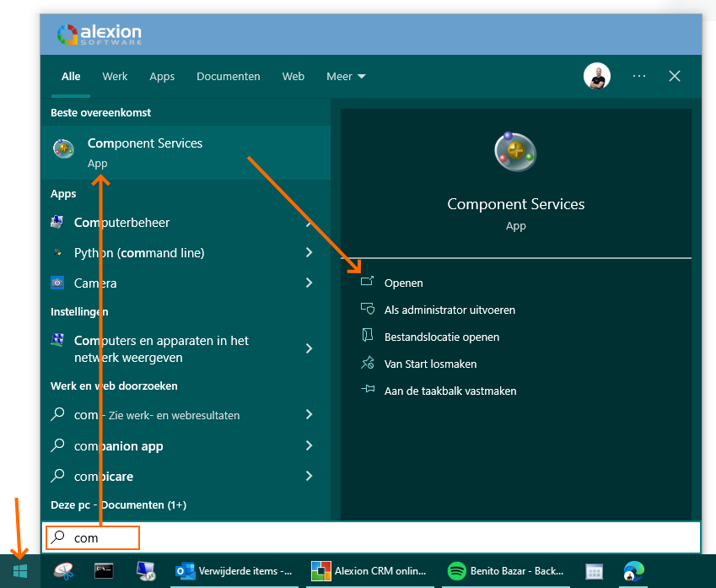Open the Meer dropdown
716x588 pixels.
tap(346, 76)
